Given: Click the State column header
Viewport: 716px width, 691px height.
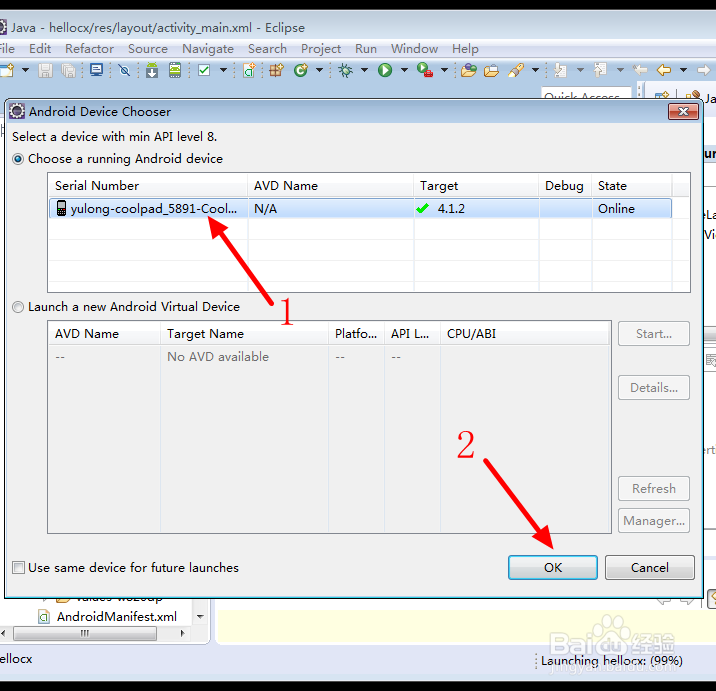Looking at the screenshot, I should [632, 185].
